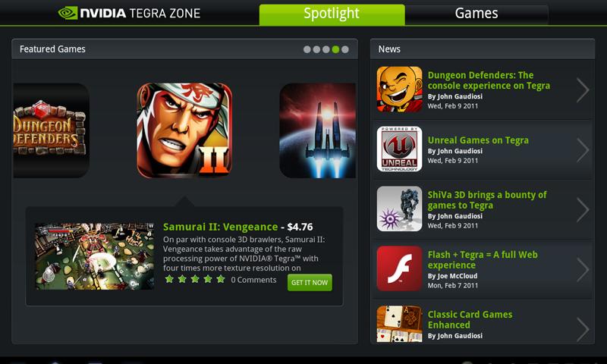Select the last carousel page dot

click(345, 49)
